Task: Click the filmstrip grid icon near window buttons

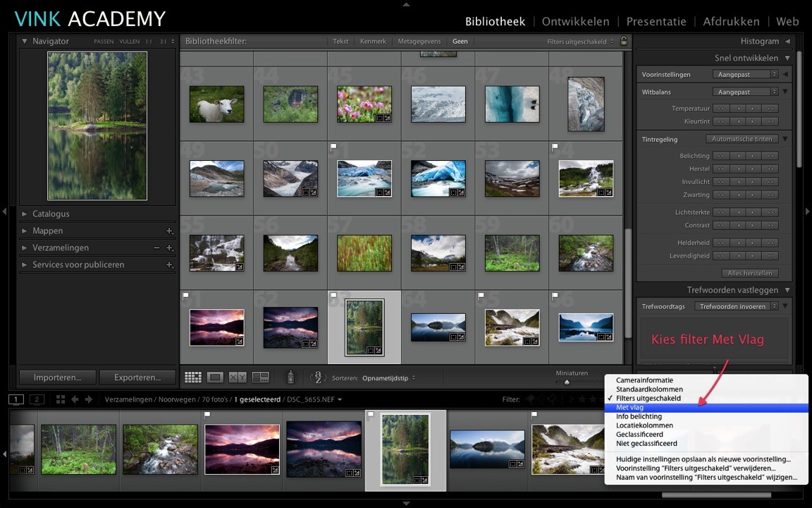Action: click(x=61, y=399)
